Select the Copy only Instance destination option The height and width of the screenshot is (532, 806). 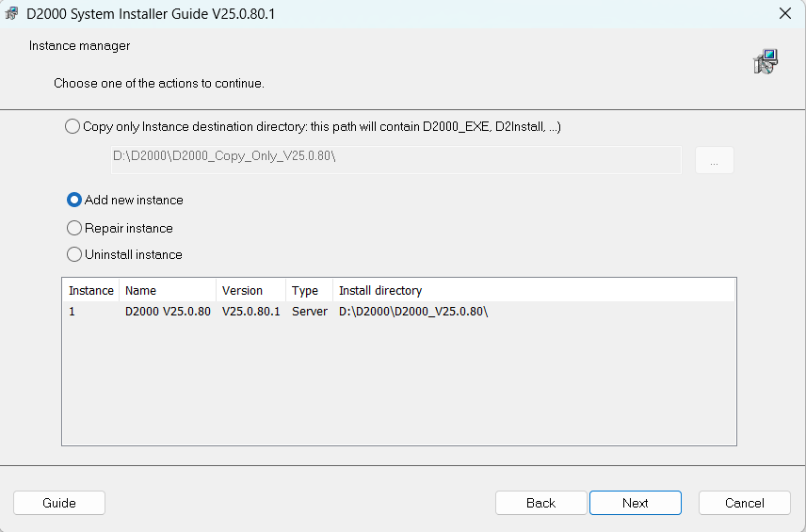(x=73, y=126)
